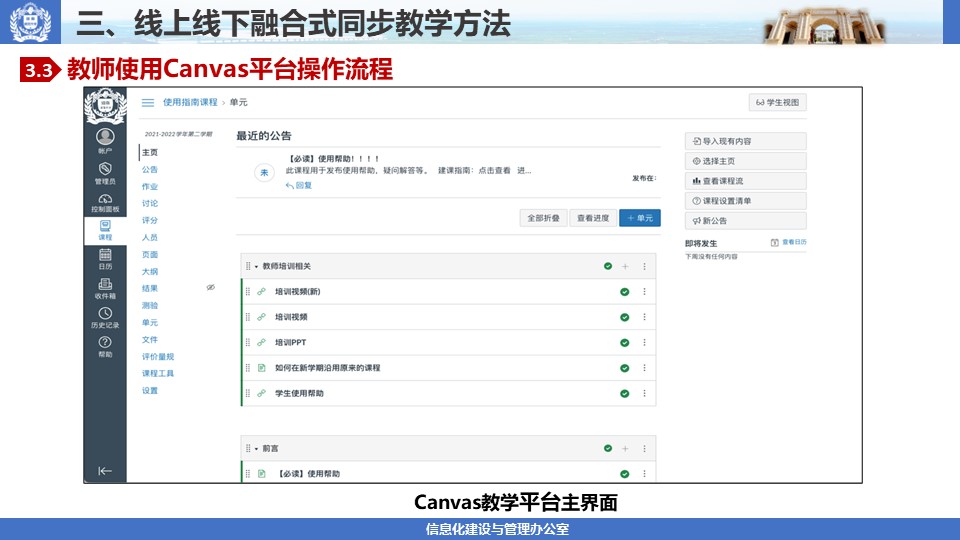
Task: Open 文件 in course navigation
Action: coord(150,340)
